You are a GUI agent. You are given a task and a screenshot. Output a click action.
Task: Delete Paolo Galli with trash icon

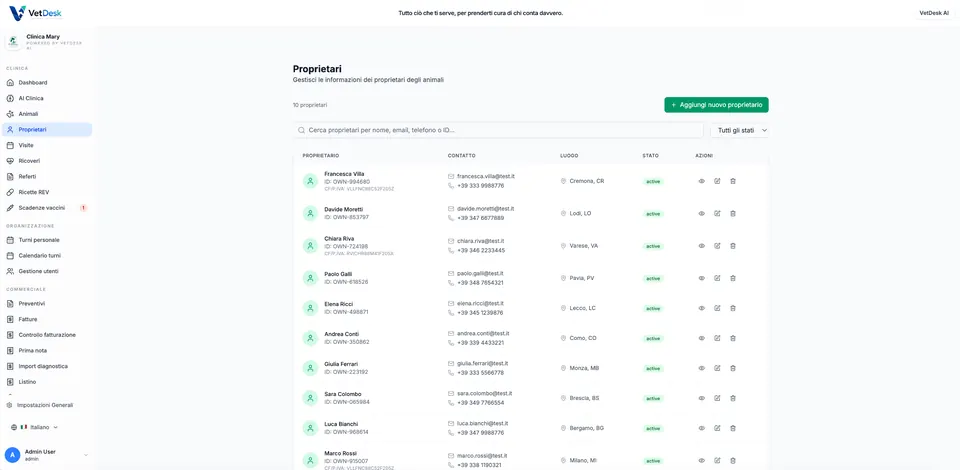[x=733, y=278]
